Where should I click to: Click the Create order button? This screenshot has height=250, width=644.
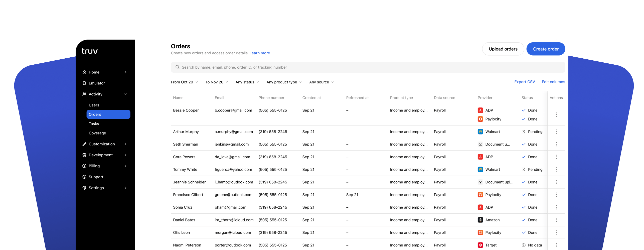pos(546,49)
